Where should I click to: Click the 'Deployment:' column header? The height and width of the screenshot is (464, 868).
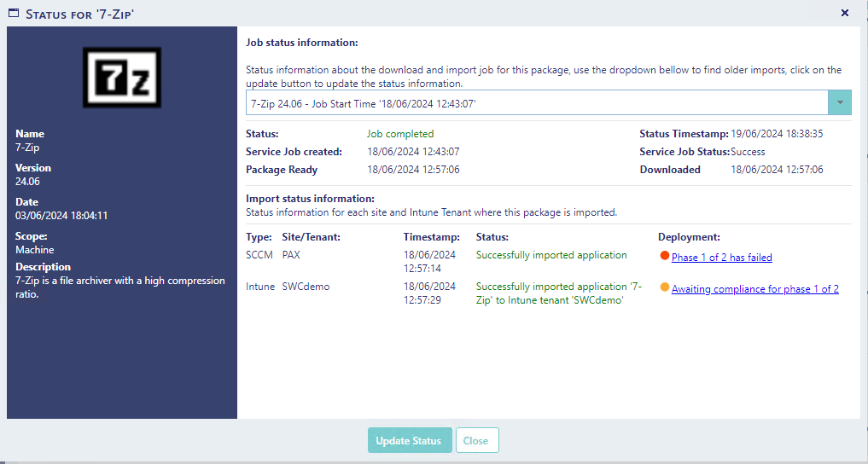690,237
